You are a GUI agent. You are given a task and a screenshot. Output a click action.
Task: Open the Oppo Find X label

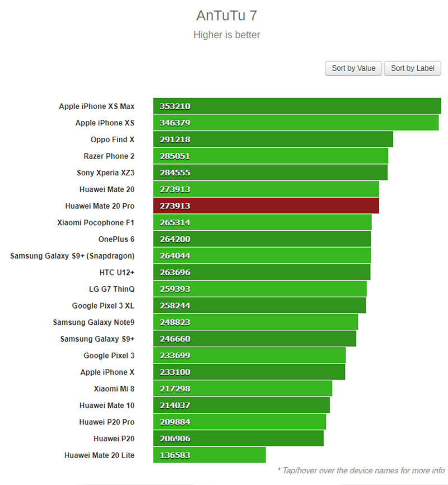(113, 139)
